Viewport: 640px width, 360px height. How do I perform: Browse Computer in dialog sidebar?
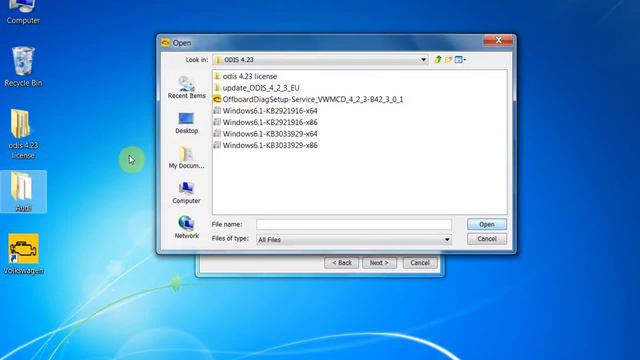click(x=187, y=193)
